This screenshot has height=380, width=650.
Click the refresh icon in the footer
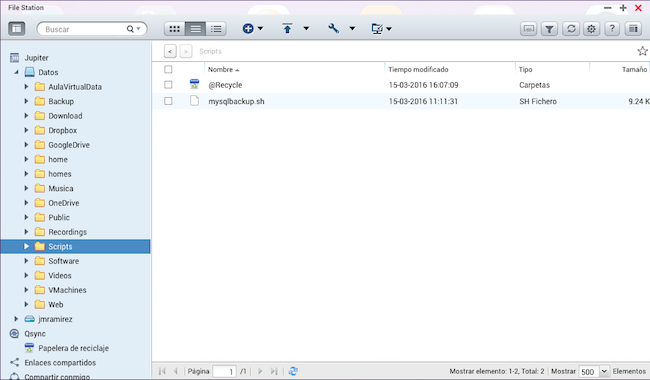click(293, 371)
